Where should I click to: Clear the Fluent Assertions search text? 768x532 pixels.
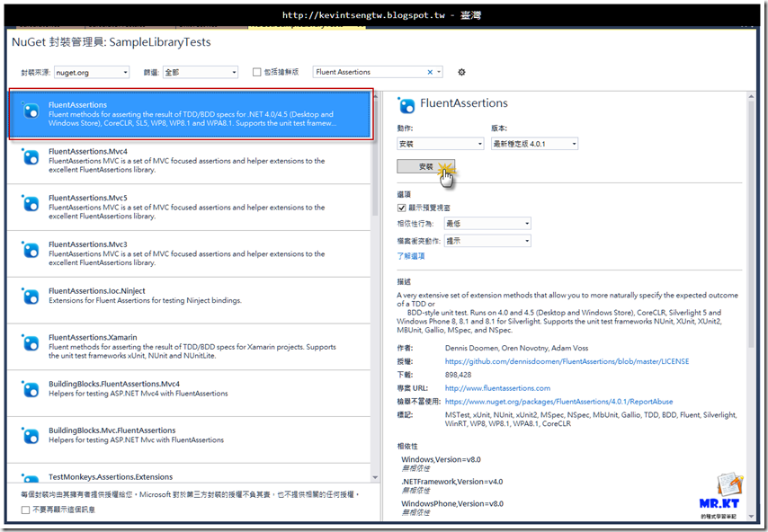point(430,72)
